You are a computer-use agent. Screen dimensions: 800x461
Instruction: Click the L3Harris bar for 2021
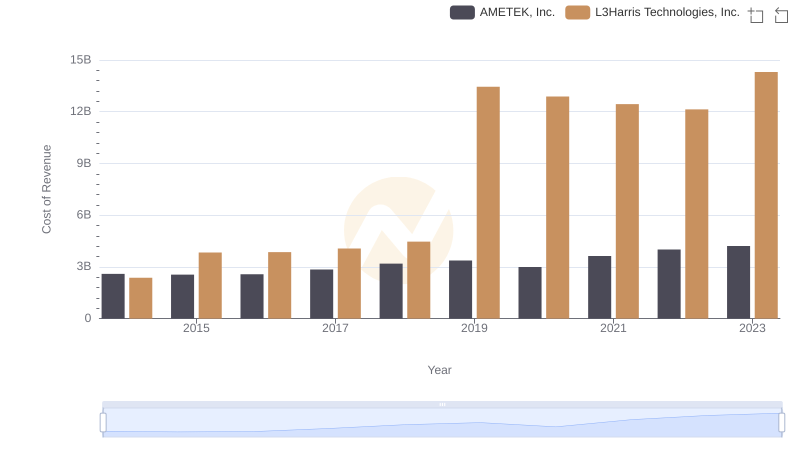pyautogui.click(x=627, y=211)
